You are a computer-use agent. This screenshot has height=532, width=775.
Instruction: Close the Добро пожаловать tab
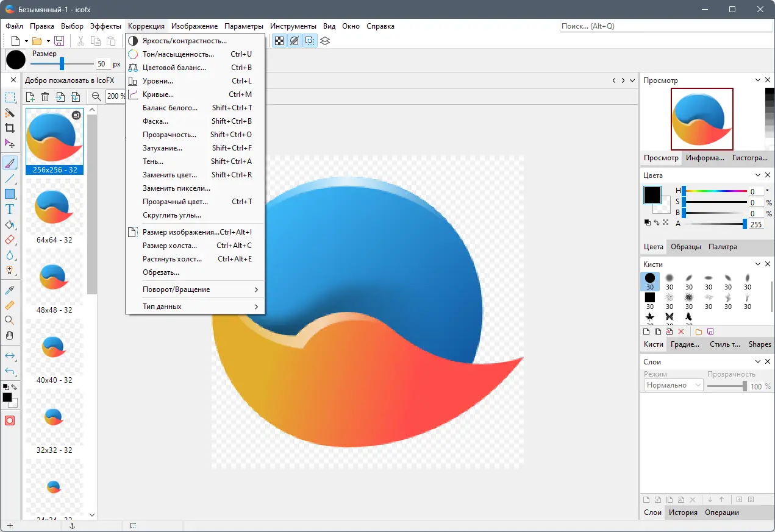[13, 80]
